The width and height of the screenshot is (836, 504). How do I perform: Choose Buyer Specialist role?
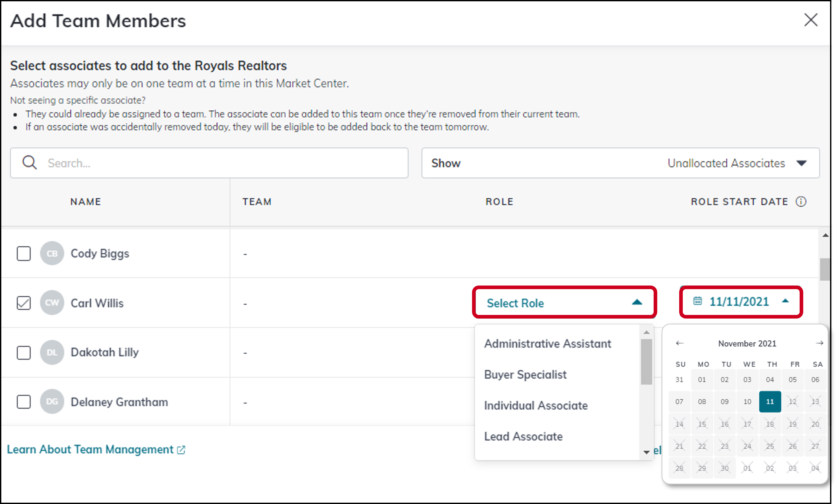(525, 375)
